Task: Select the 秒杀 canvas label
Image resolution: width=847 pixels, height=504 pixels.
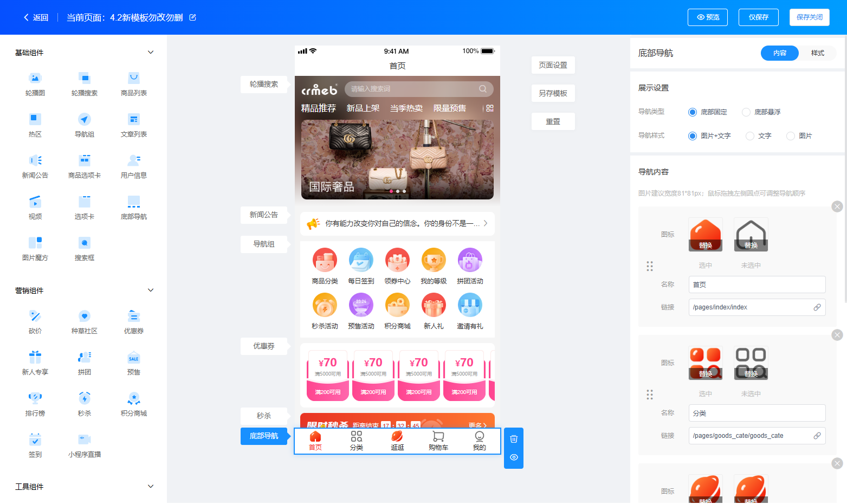Action: (x=264, y=416)
